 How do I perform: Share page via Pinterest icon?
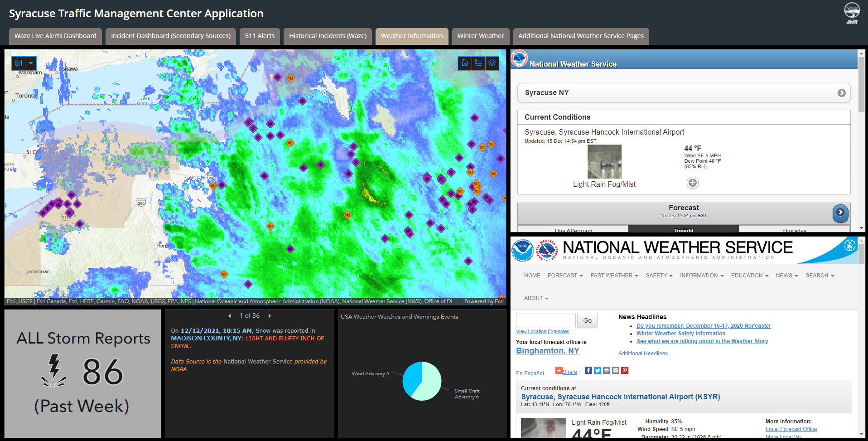[625, 370]
